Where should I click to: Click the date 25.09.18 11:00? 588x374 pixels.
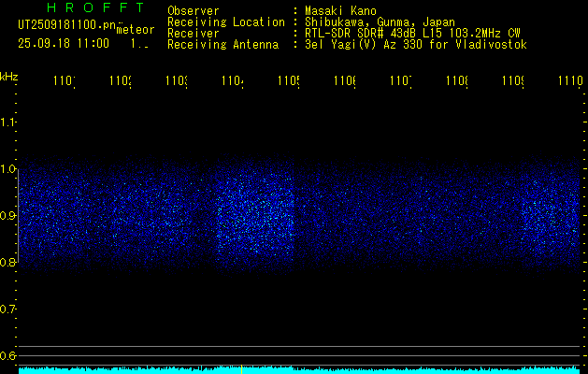pos(64,44)
